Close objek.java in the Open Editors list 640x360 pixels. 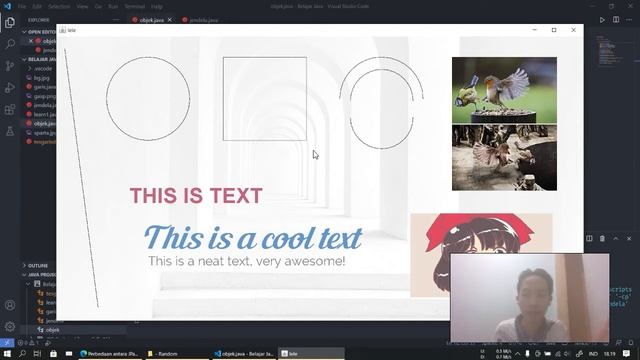(31, 41)
